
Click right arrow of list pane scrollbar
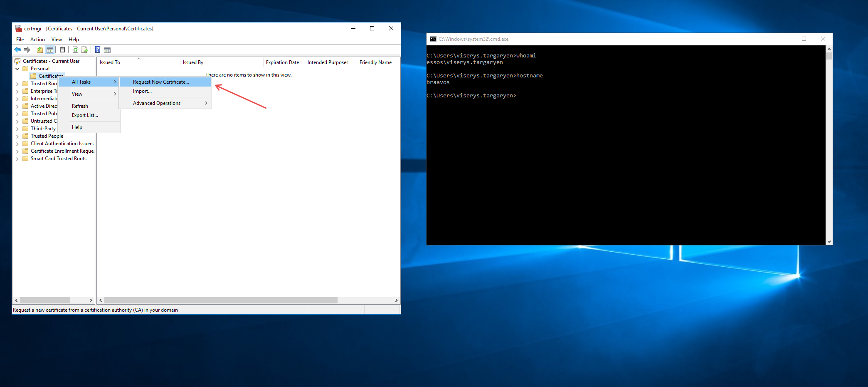click(396, 300)
